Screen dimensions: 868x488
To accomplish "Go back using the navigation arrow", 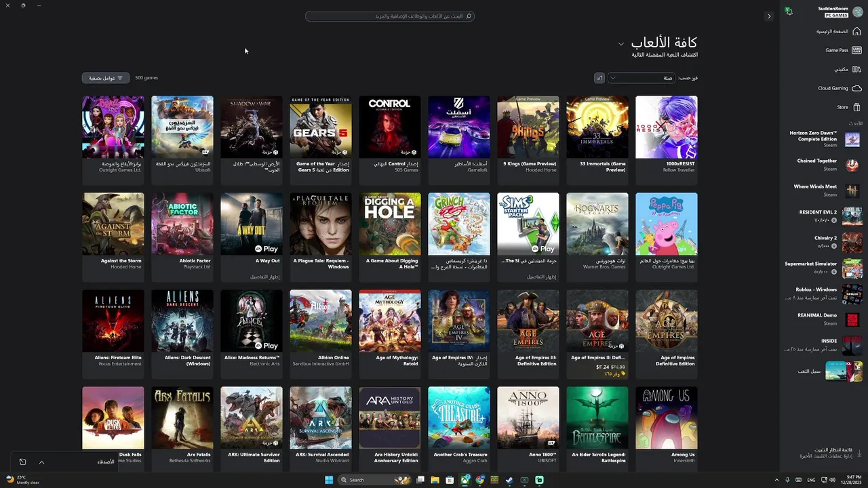I will point(768,16).
